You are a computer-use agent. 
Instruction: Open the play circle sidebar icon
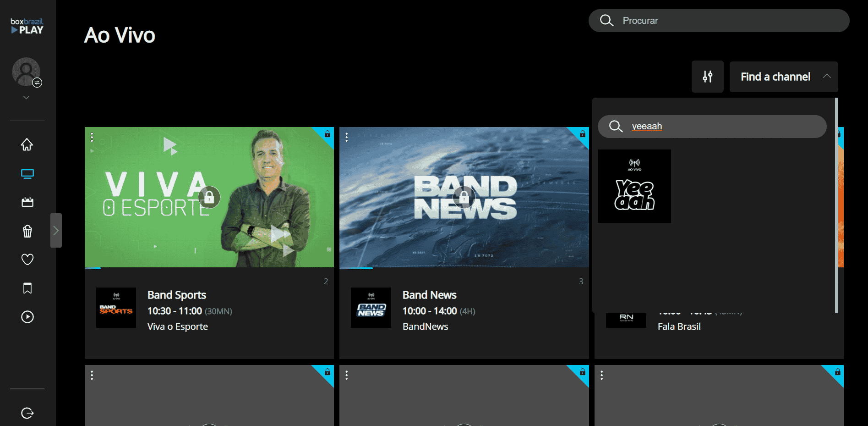[27, 317]
